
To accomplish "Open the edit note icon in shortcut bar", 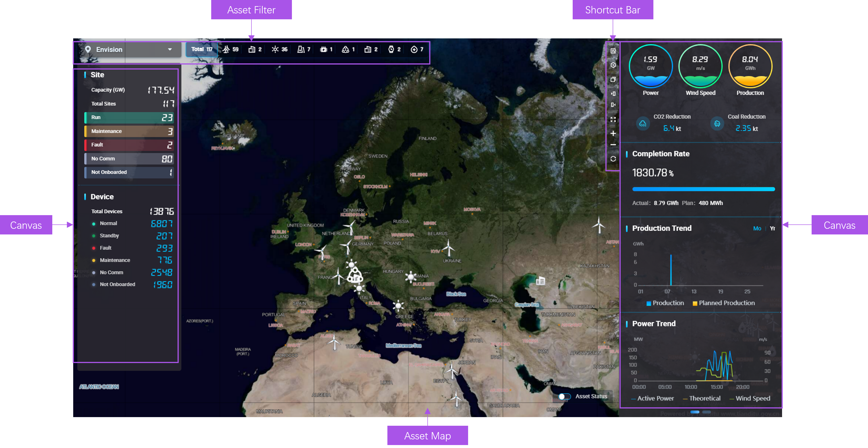I will click(x=613, y=51).
